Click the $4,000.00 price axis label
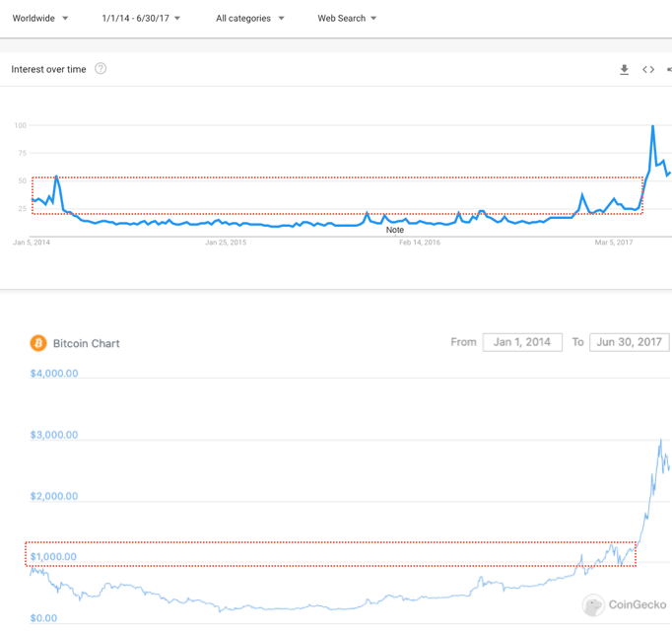The height and width of the screenshot is (633, 672). pos(54,373)
